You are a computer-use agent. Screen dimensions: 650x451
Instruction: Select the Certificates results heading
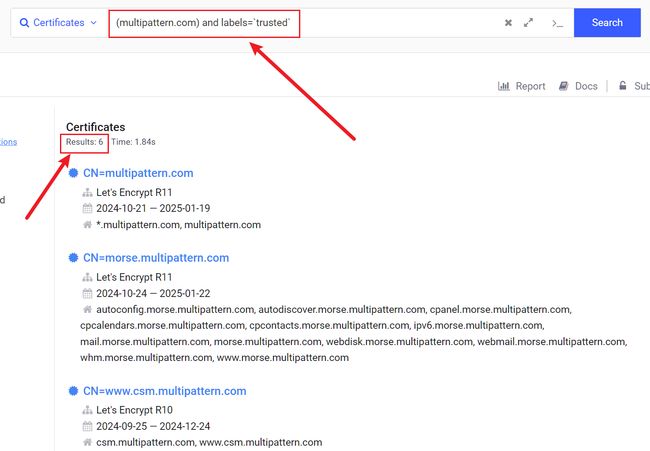95,127
